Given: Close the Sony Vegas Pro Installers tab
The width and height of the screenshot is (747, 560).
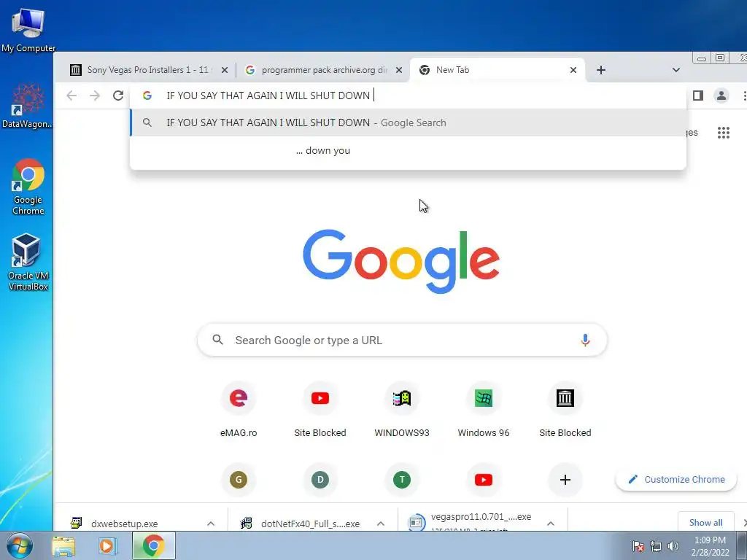Looking at the screenshot, I should (x=225, y=70).
